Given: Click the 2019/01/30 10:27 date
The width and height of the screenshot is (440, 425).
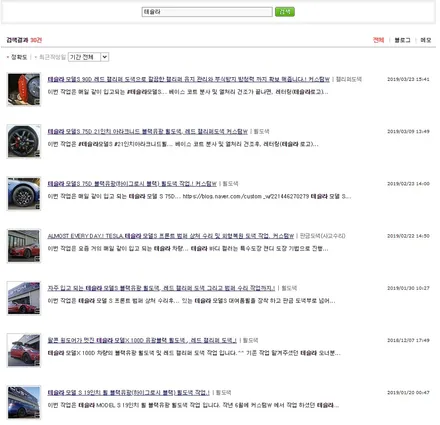Looking at the screenshot, I should click(408, 288).
